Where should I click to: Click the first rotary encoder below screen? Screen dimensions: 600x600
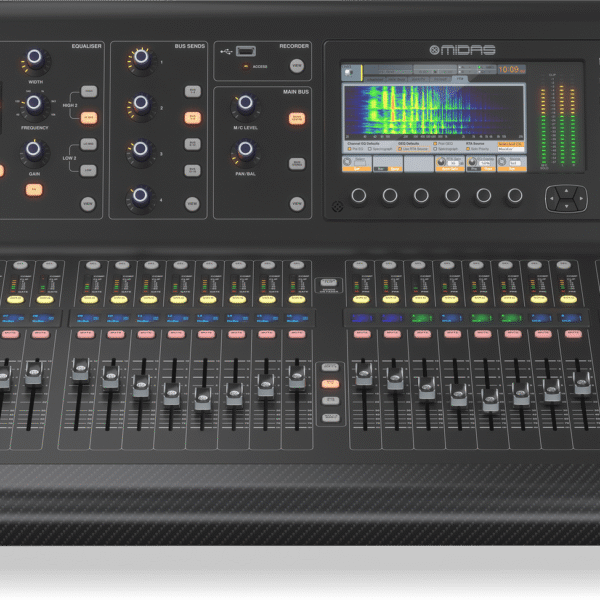[x=359, y=196]
